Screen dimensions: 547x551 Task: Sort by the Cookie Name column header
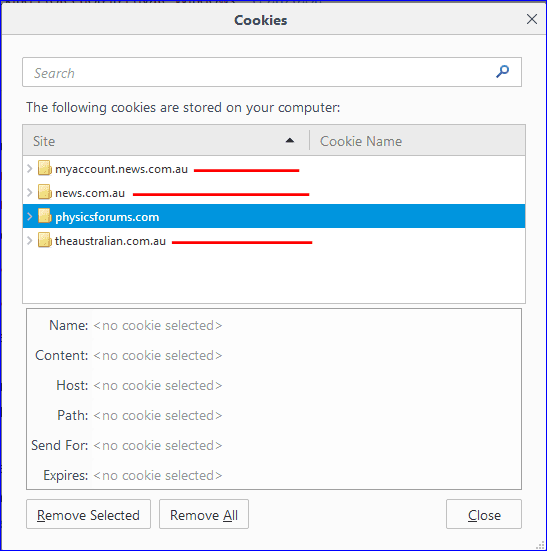(x=417, y=141)
